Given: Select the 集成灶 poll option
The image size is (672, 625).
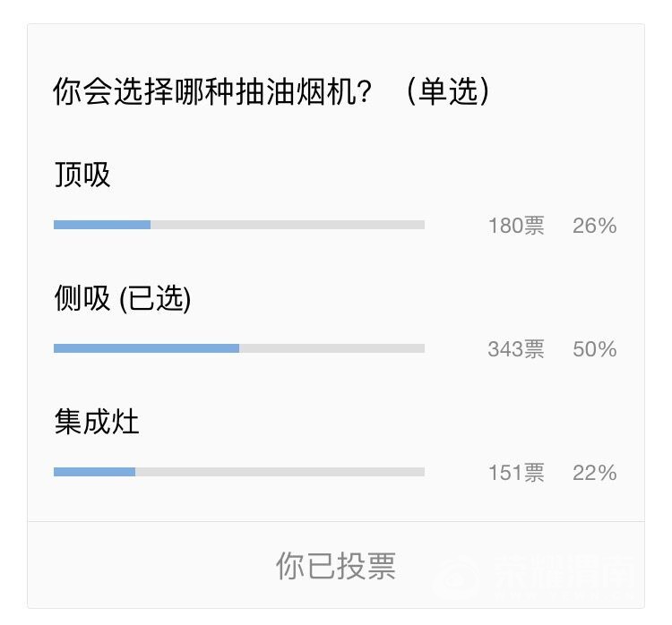Looking at the screenshot, I should pyautogui.click(x=97, y=422).
